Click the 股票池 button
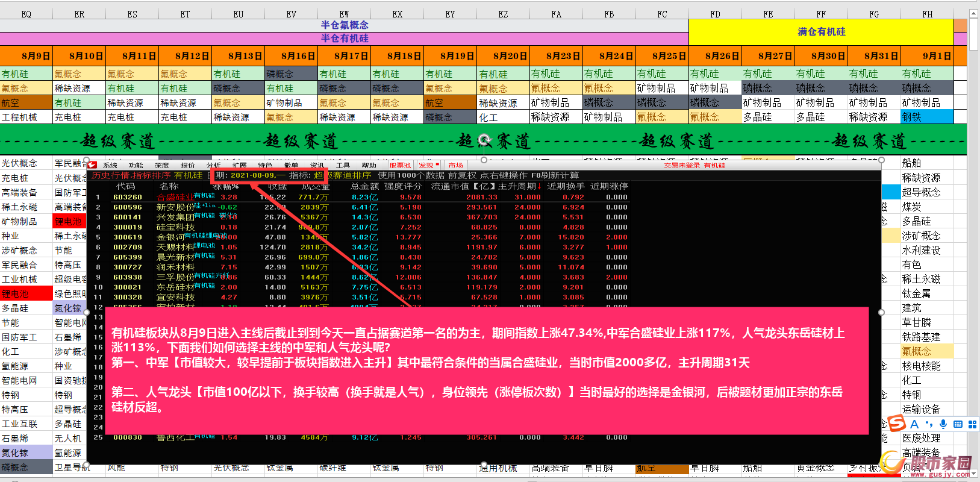 point(400,165)
